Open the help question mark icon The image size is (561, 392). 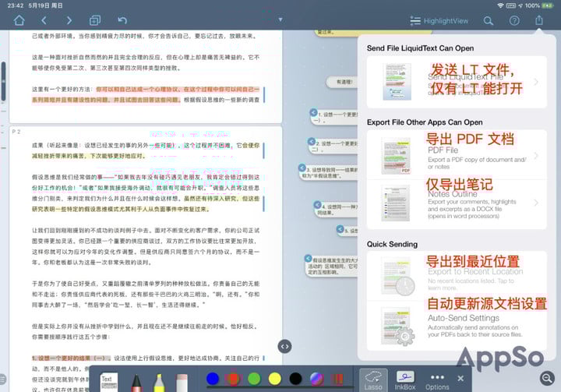point(514,21)
